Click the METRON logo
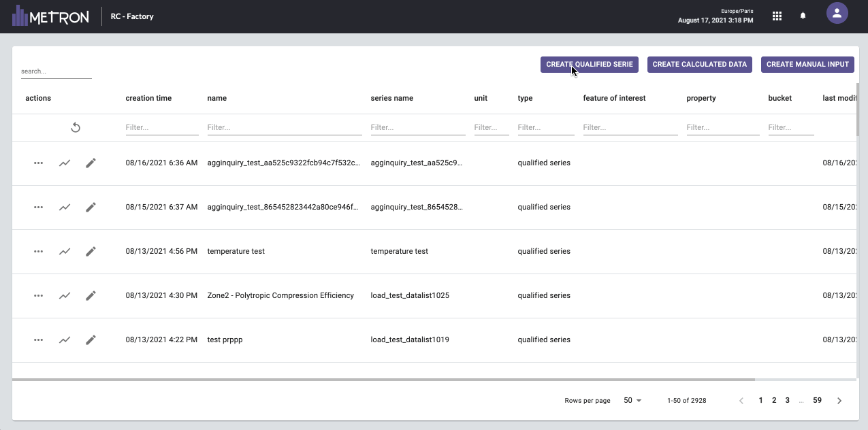The image size is (868, 430). click(x=50, y=16)
